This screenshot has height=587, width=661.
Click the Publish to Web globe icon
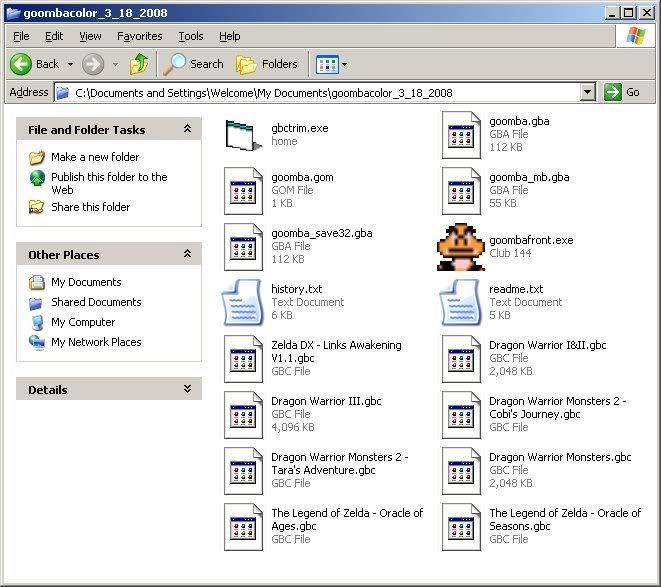click(37, 178)
